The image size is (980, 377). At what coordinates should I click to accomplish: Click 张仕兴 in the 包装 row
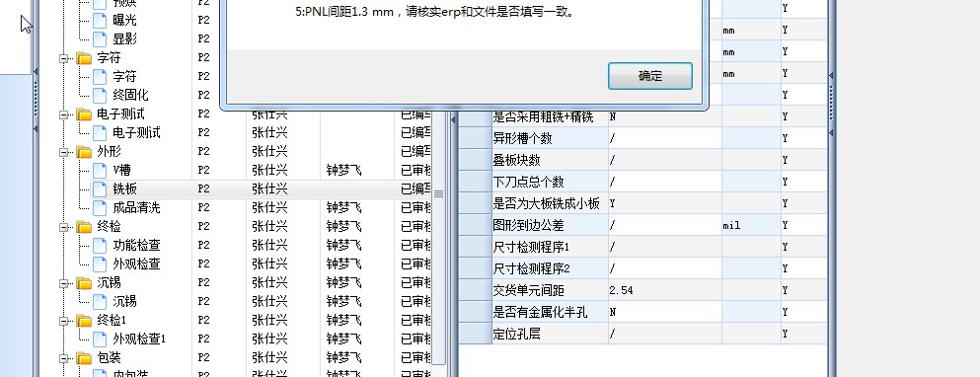tap(269, 357)
